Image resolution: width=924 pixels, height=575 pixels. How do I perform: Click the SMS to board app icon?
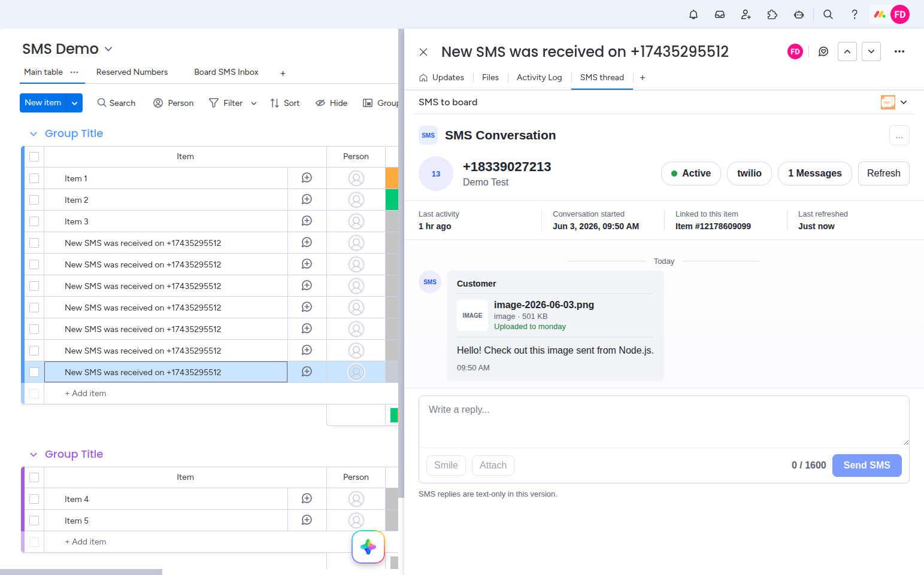click(888, 102)
